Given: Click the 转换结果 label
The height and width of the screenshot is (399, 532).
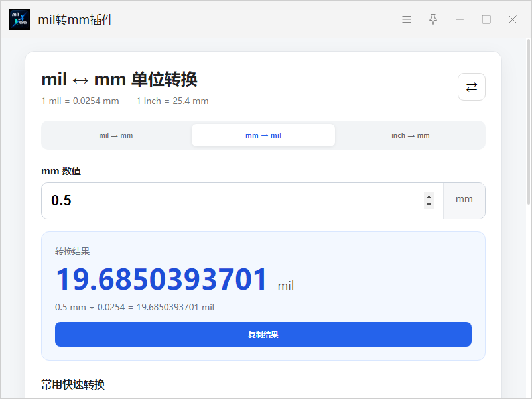Looking at the screenshot, I should [x=72, y=252].
